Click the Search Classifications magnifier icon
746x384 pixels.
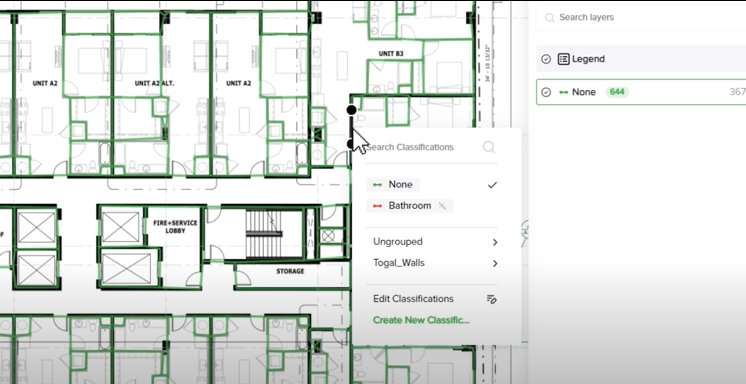[x=489, y=147]
